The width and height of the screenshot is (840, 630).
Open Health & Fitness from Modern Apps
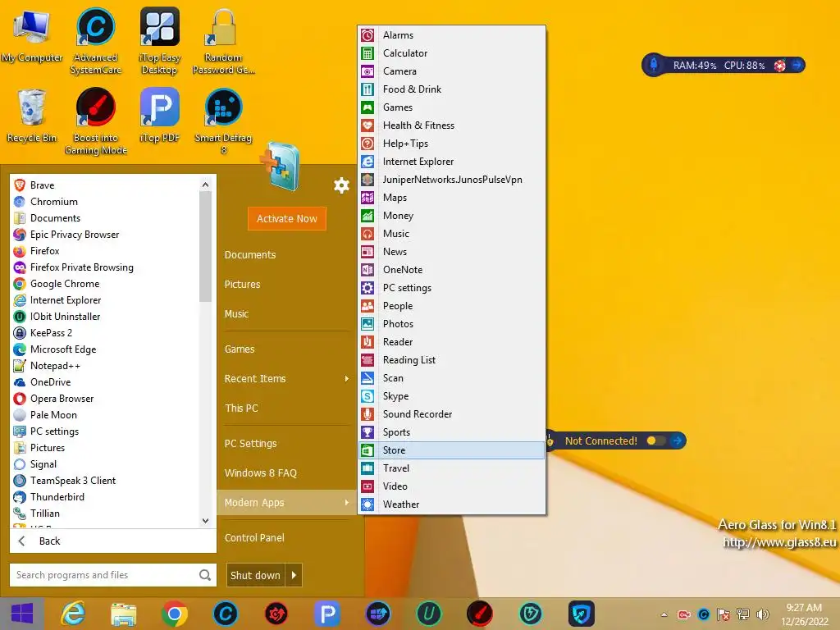pos(453,126)
